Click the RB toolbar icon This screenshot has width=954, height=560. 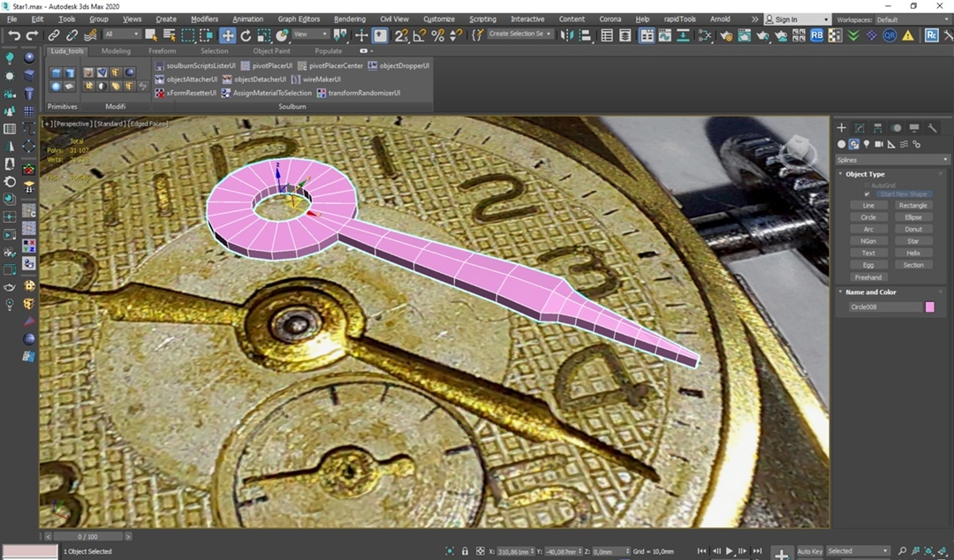click(x=816, y=35)
